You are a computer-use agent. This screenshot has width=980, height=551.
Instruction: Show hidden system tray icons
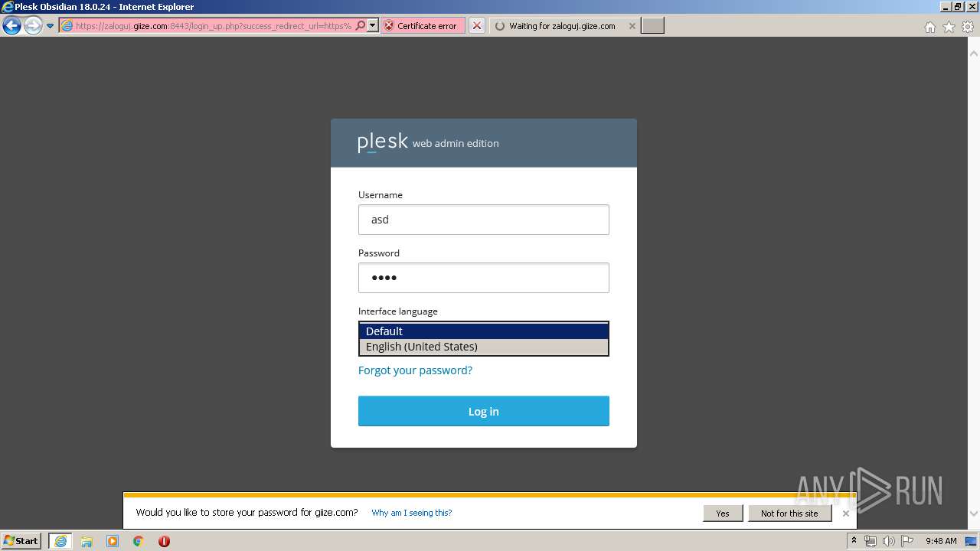tap(854, 541)
